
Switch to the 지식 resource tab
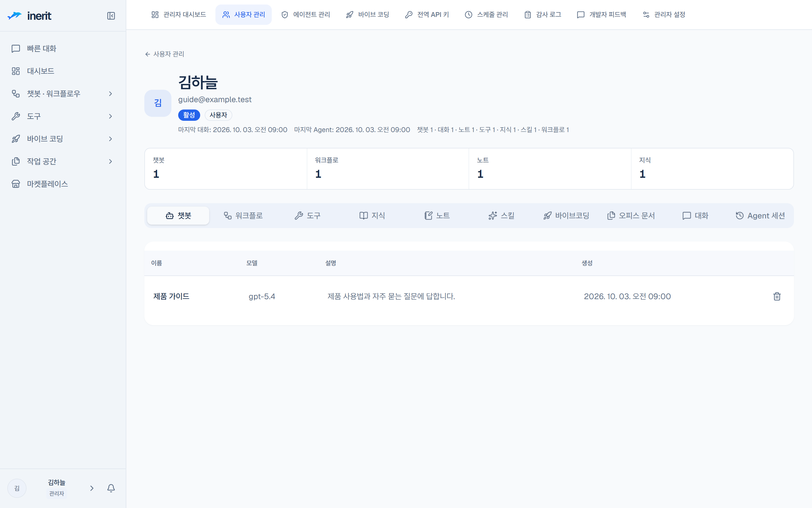[372, 216]
